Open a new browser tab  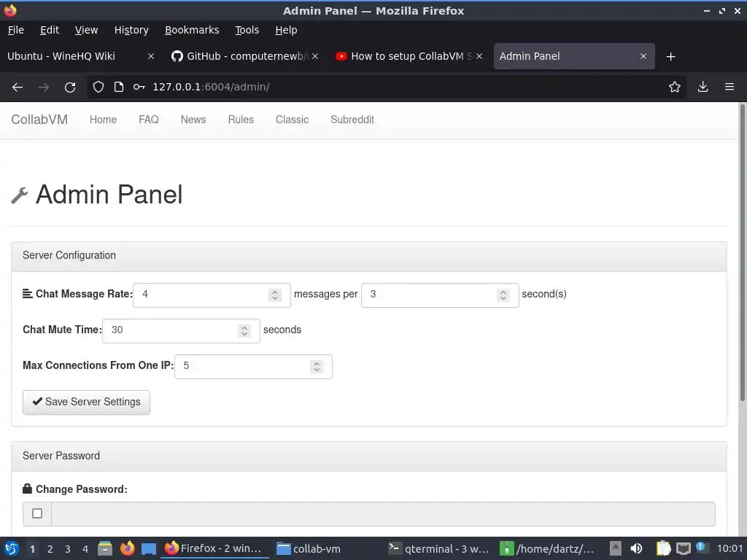point(671,57)
